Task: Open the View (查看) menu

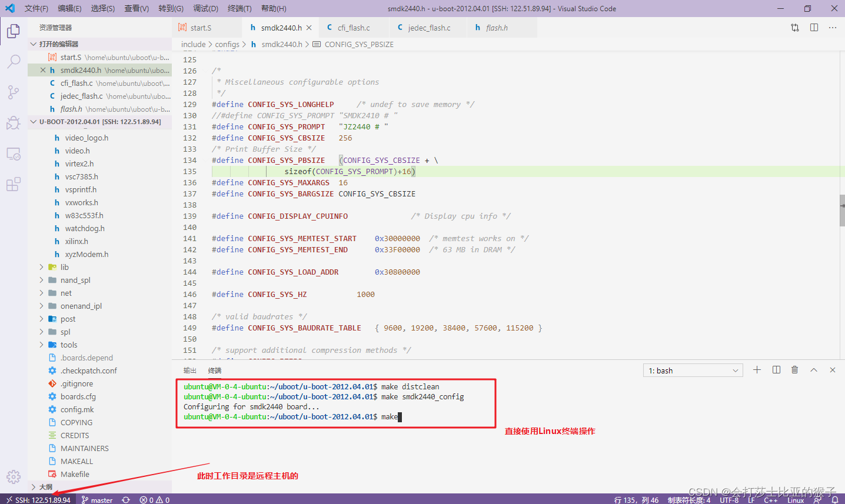Action: pyautogui.click(x=137, y=8)
